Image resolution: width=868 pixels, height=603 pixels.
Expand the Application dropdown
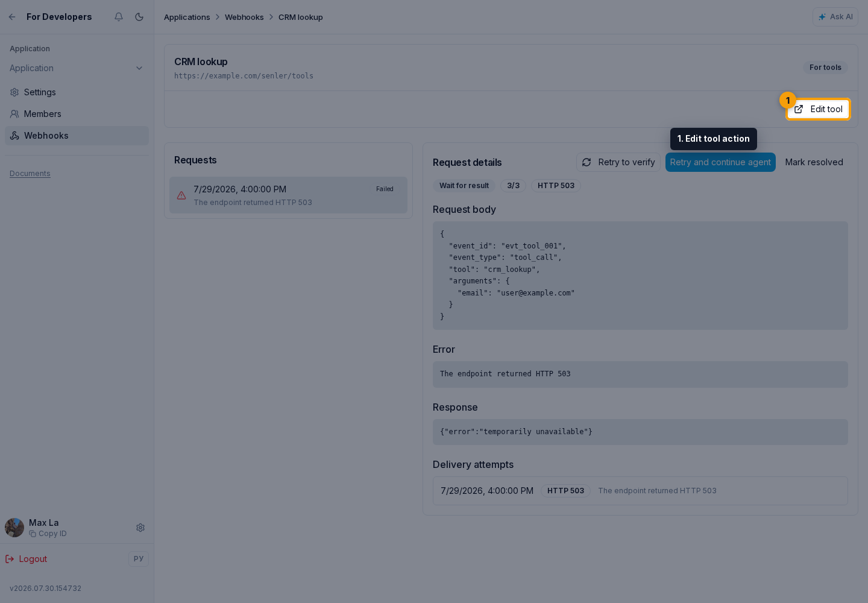[x=77, y=68]
